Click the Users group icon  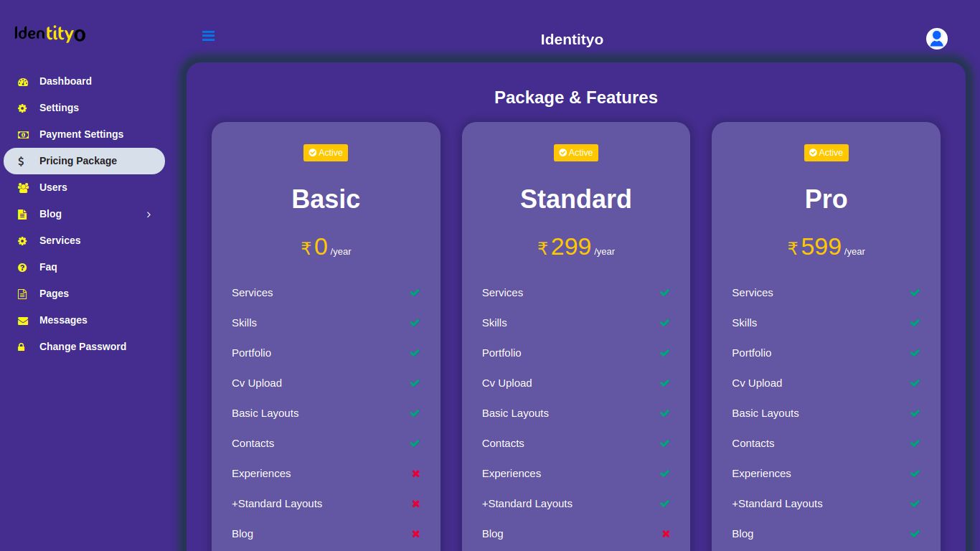(x=23, y=188)
